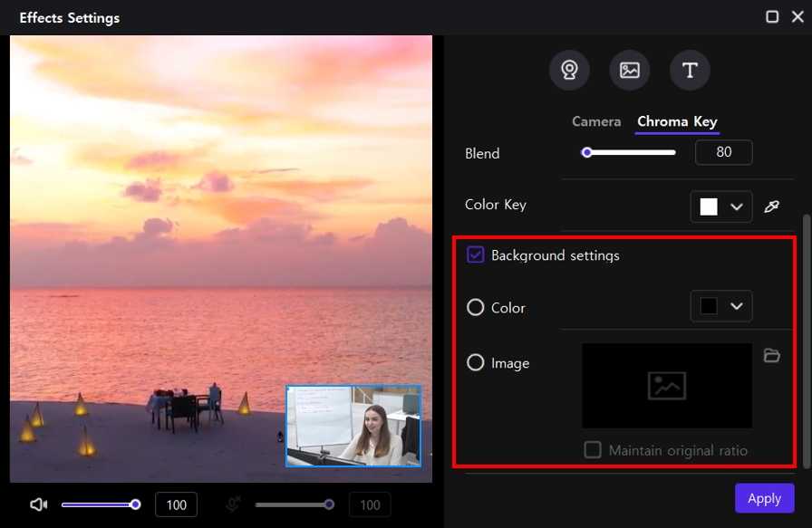The width and height of the screenshot is (812, 528).
Task: Check Maintain original ratio option
Action: click(593, 450)
